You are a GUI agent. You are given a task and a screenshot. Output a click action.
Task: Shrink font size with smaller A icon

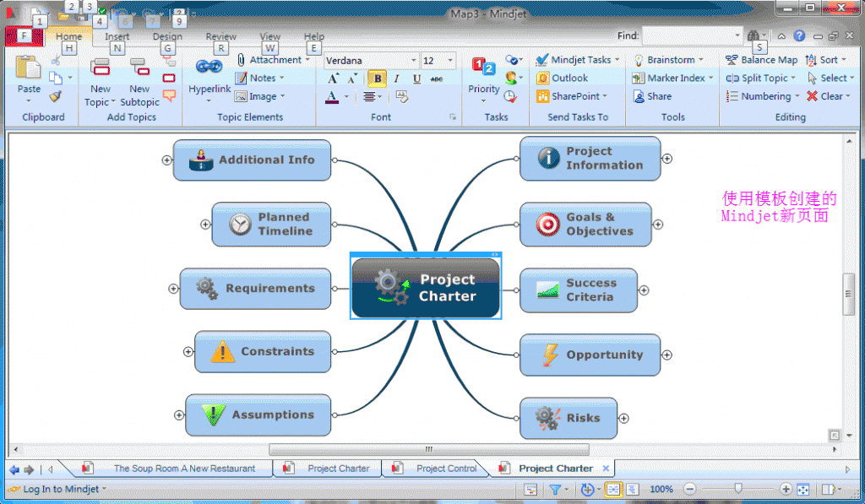(352, 79)
